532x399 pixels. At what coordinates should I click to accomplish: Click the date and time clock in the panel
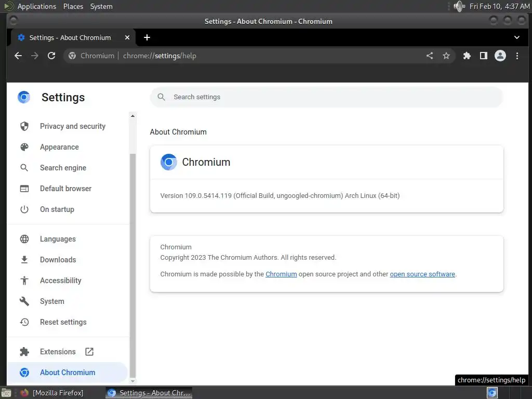click(x=499, y=6)
